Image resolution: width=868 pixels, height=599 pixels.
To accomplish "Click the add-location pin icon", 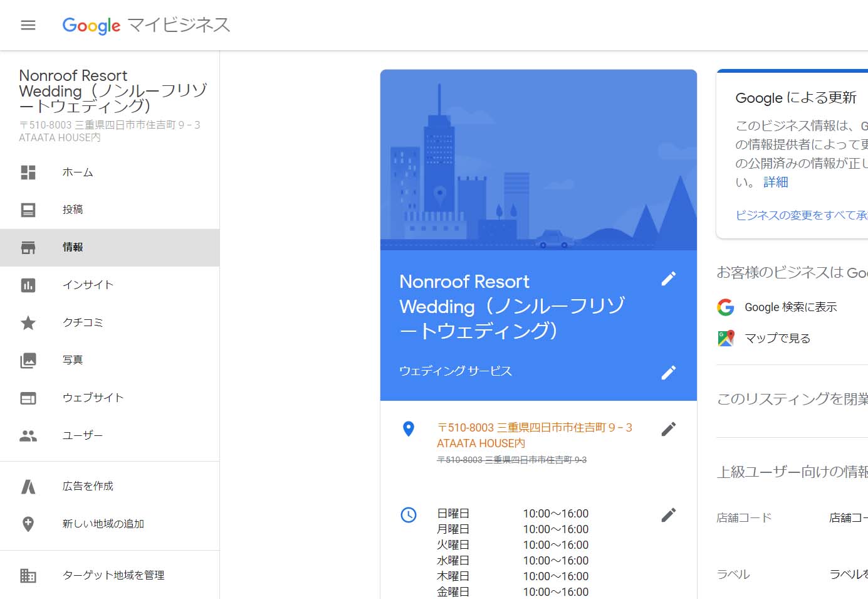I will tap(28, 524).
